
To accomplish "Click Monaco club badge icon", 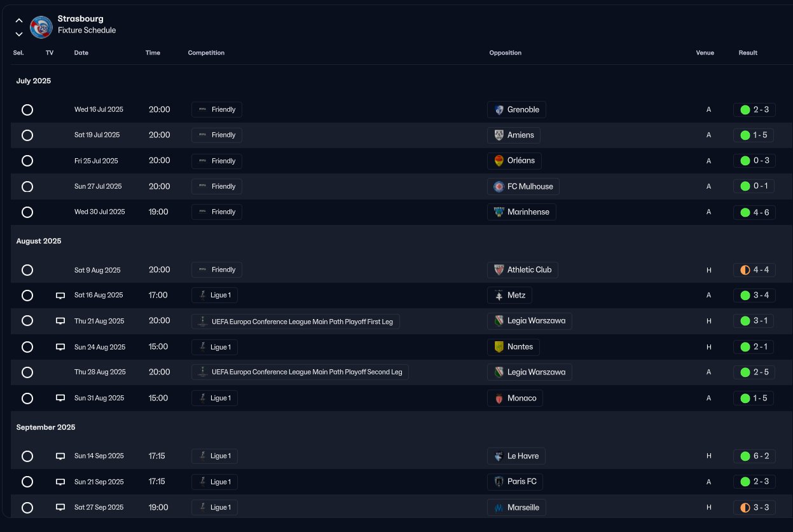I will pos(499,399).
